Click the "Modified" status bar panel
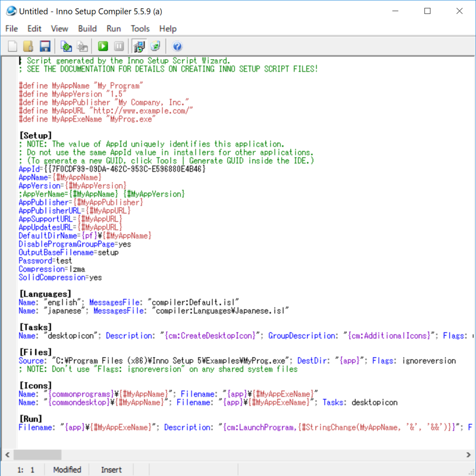This screenshot has height=476, width=476. (67, 469)
